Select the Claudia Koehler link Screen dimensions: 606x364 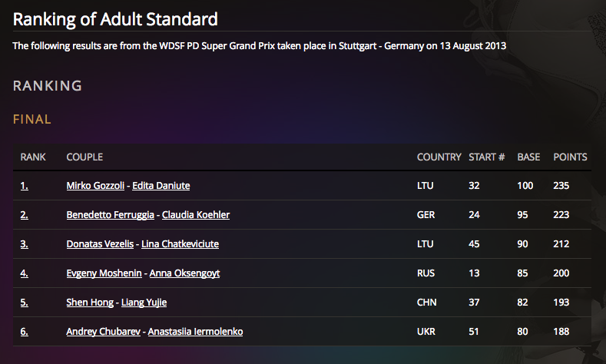click(196, 215)
